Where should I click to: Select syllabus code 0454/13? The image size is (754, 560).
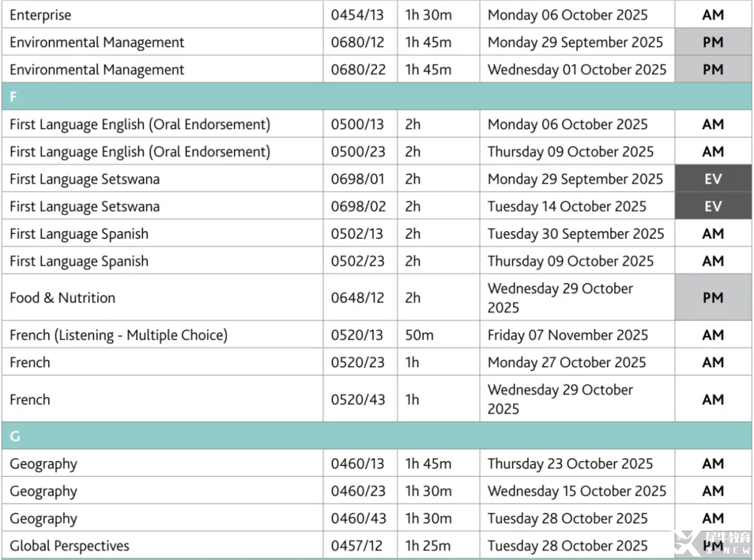pos(357,15)
